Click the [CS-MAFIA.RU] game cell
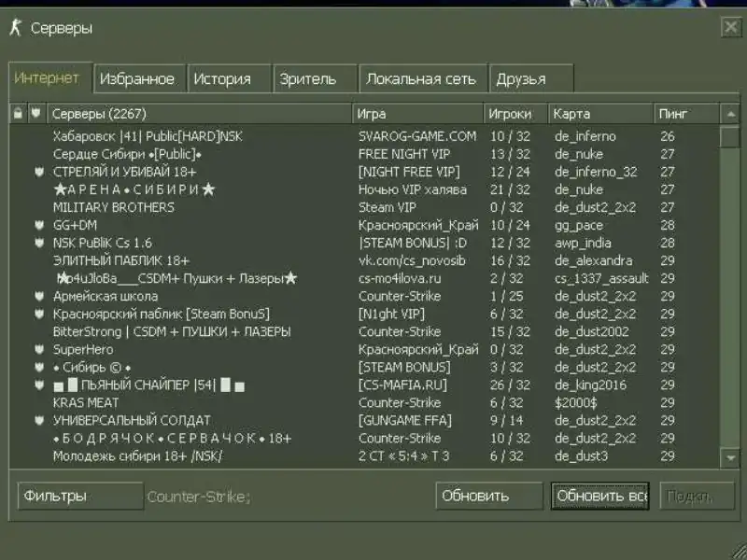The width and height of the screenshot is (747, 560). point(402,385)
